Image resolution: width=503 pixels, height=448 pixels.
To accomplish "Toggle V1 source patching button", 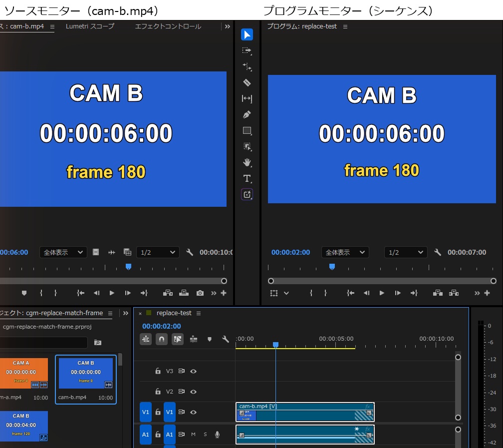I will [146, 412].
